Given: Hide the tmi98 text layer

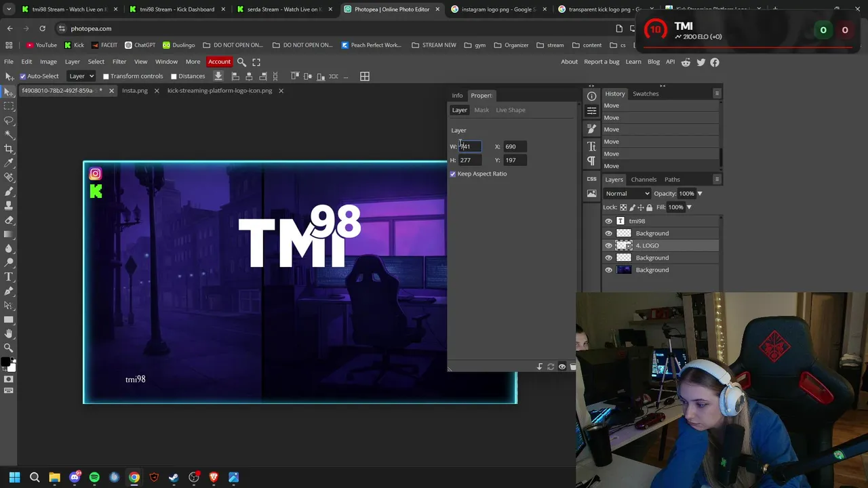Looking at the screenshot, I should tap(608, 221).
